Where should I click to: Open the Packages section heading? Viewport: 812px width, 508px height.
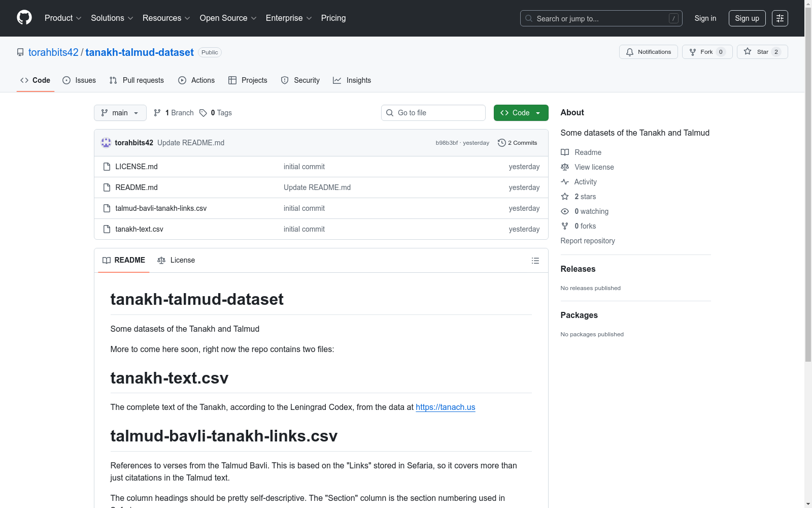[579, 315]
